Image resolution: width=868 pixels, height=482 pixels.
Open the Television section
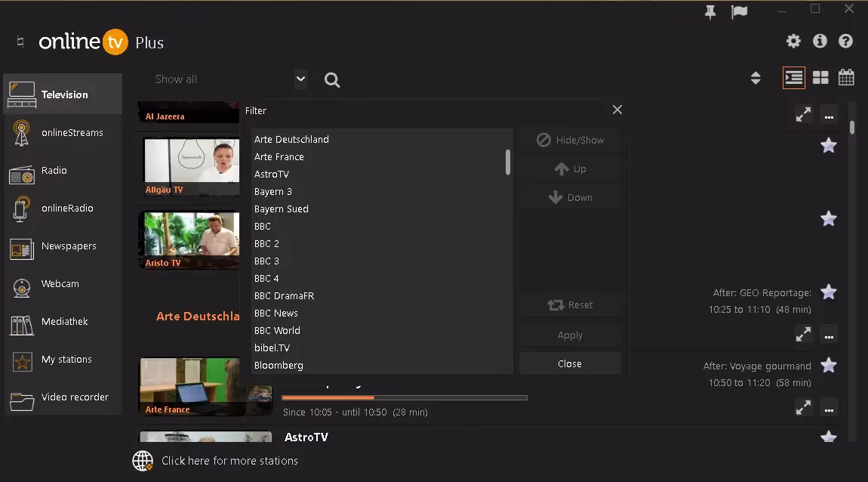coord(63,94)
